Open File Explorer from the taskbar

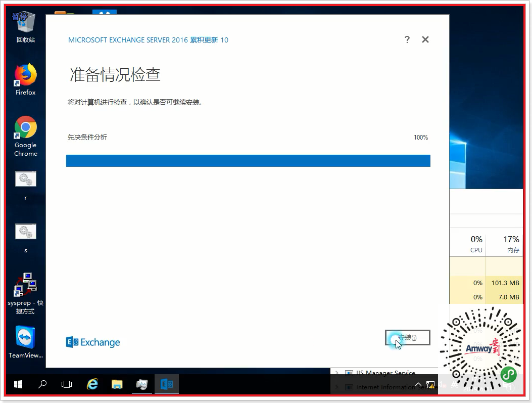[117, 384]
